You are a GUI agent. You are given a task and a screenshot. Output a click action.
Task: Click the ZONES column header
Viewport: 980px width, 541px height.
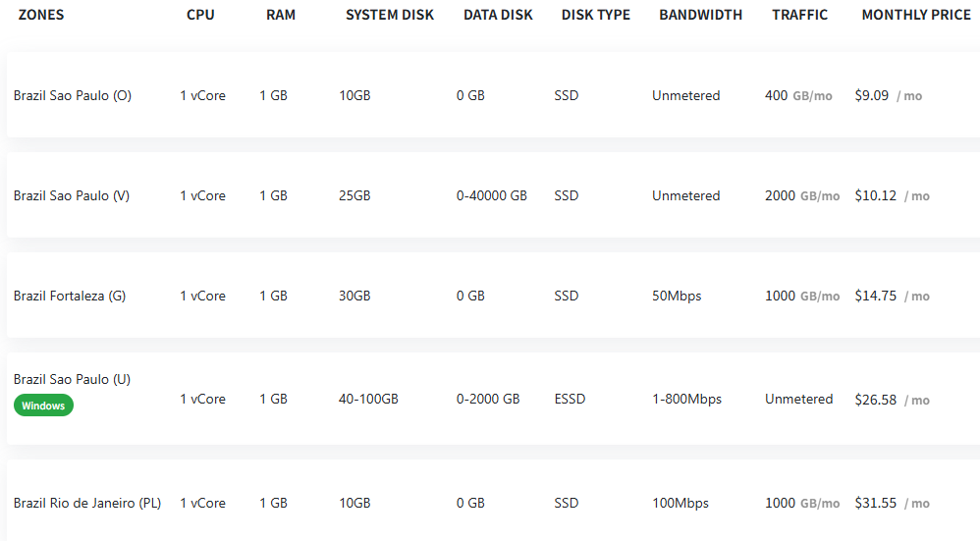coord(41,15)
